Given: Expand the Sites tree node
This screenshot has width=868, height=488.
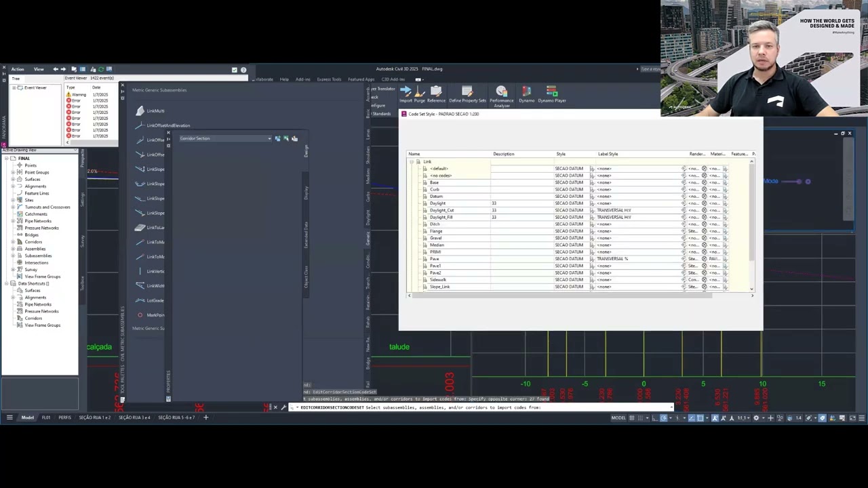Looking at the screenshot, I should pyautogui.click(x=13, y=200).
